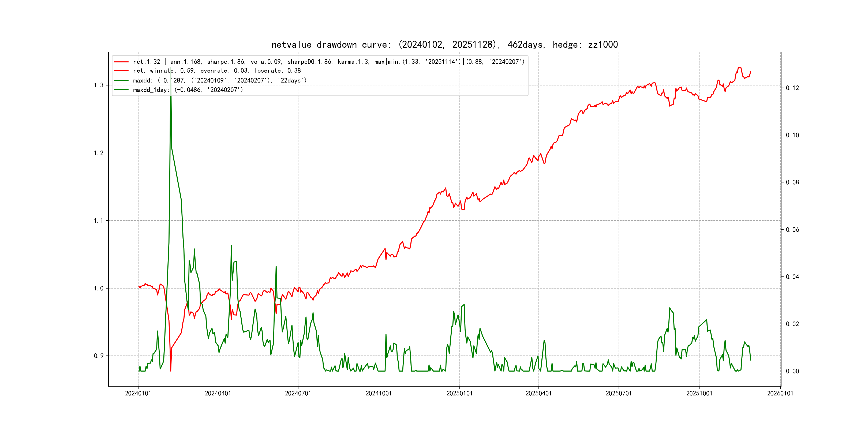Click the 20240701 x-axis date label
The image size is (868, 434).
pyautogui.click(x=298, y=394)
